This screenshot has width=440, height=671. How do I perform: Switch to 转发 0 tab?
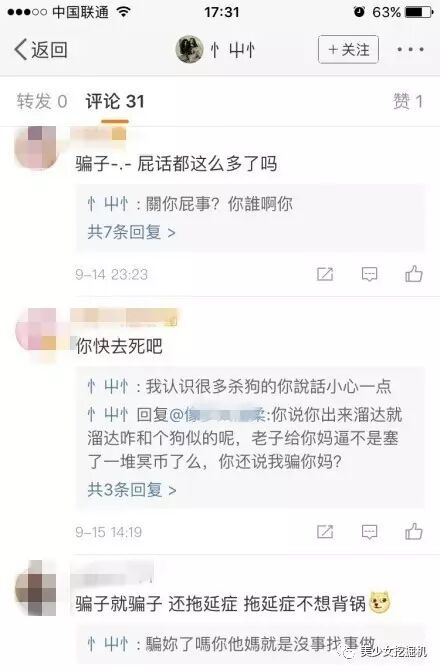pyautogui.click(x=42, y=102)
